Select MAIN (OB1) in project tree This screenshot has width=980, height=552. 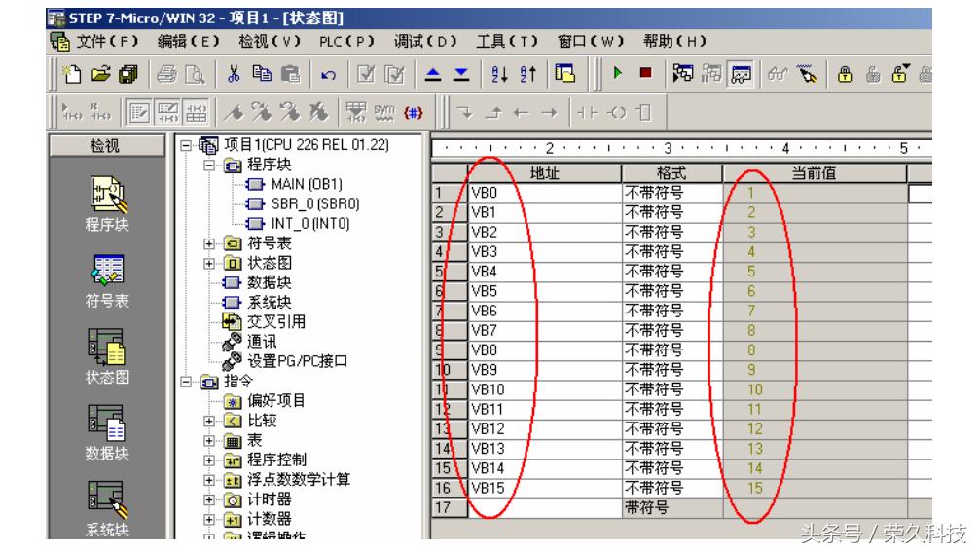click(307, 184)
